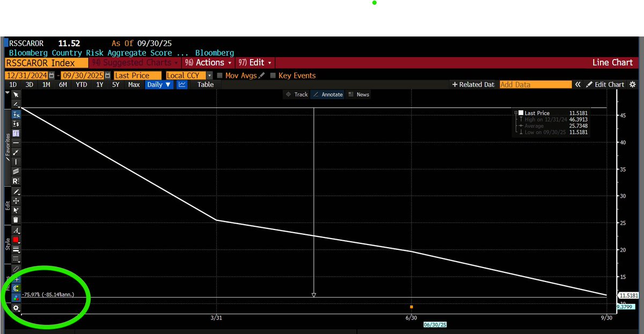
Task: Enable Key Events checkbox
Action: click(x=273, y=76)
